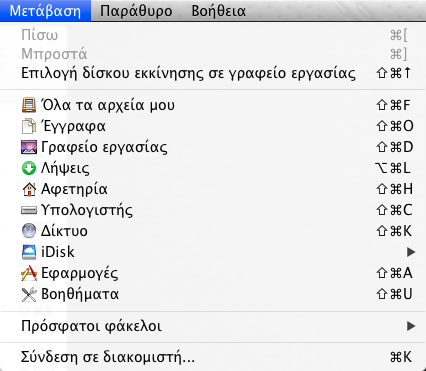Viewport: 426px width, 371px height.
Task: Click the Όλα τα αρχεία μου icon
Action: [29, 105]
